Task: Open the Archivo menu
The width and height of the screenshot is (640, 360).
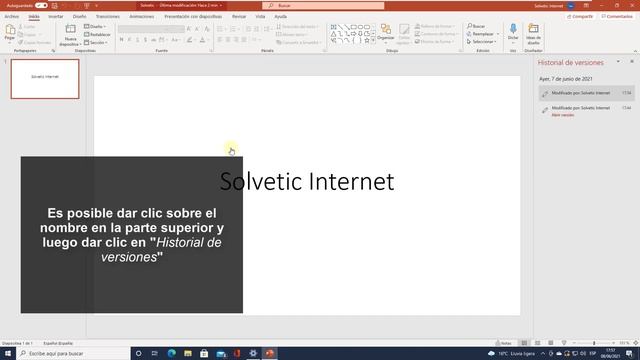Action: (11, 16)
